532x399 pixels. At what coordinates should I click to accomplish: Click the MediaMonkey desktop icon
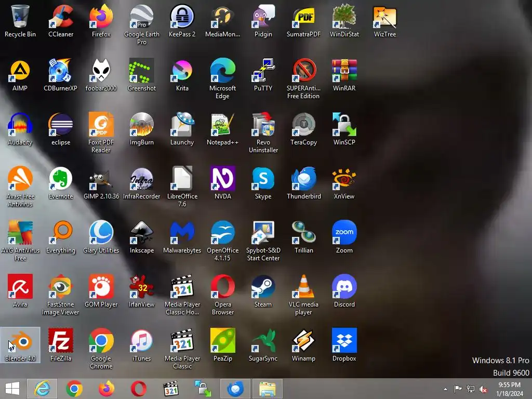tap(222, 21)
